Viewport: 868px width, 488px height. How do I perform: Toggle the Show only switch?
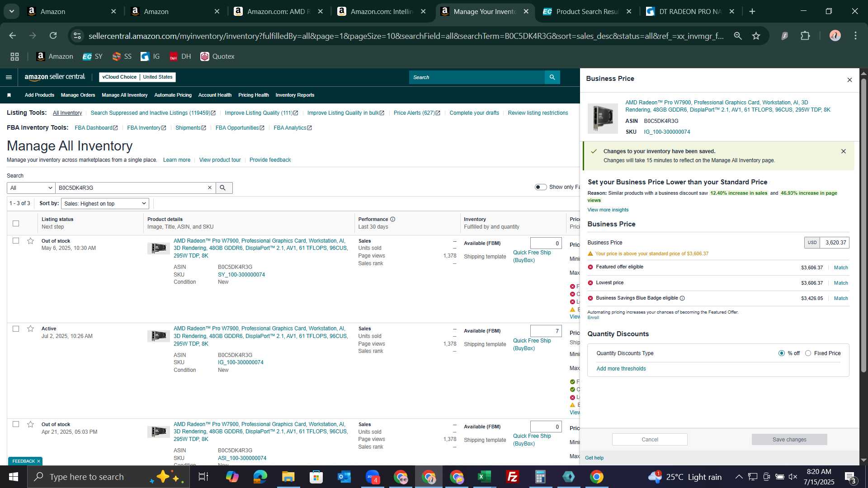pyautogui.click(x=541, y=187)
